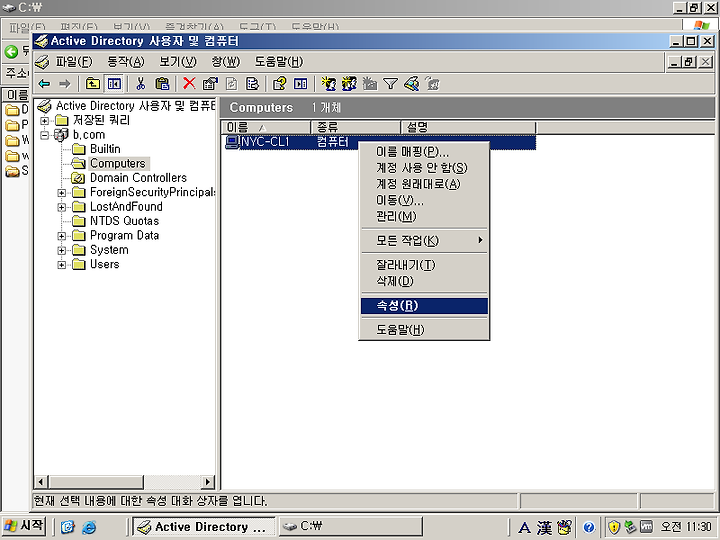Choose 이름 매핑(P)... in the context menu
The image size is (720, 540).
pos(424,152)
